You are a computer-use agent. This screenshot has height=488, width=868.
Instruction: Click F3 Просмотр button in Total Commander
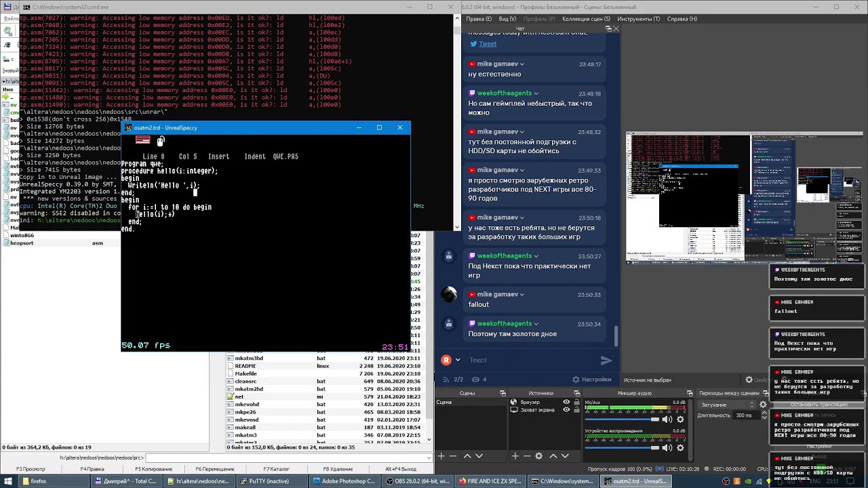[31, 469]
